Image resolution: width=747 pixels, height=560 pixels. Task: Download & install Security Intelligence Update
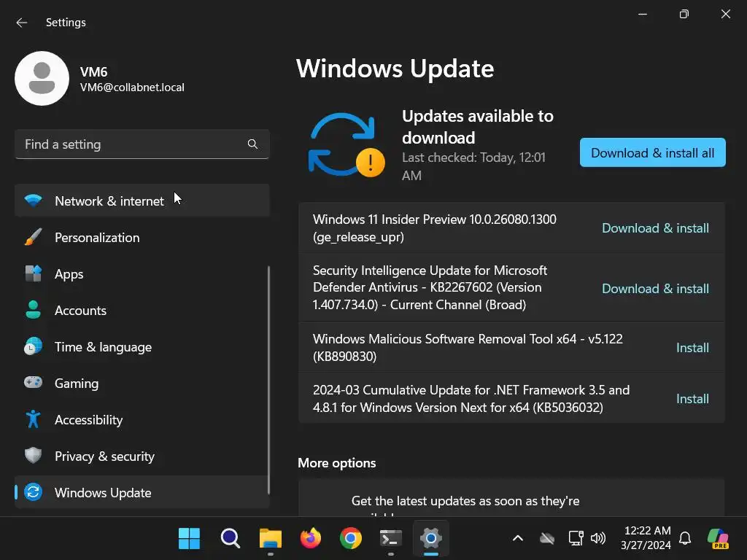pos(655,289)
